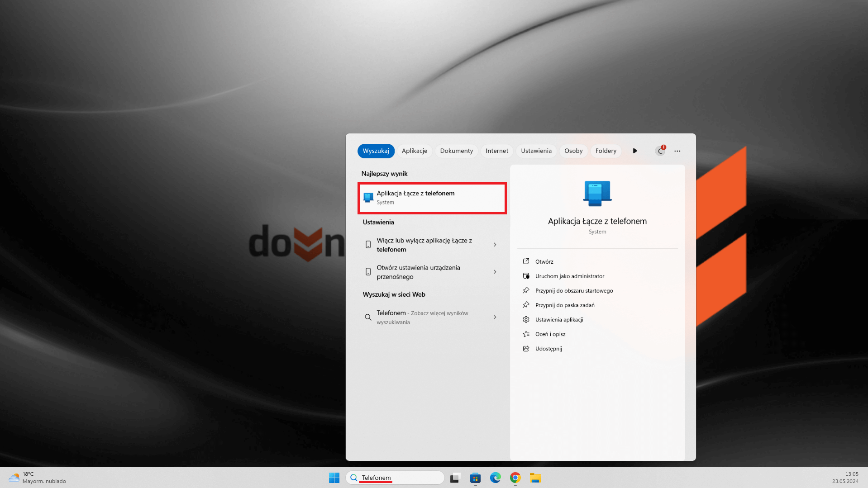Click the Aplikacja Łącze z telefonem title in details pane
The image size is (868, 488).
pos(597,221)
